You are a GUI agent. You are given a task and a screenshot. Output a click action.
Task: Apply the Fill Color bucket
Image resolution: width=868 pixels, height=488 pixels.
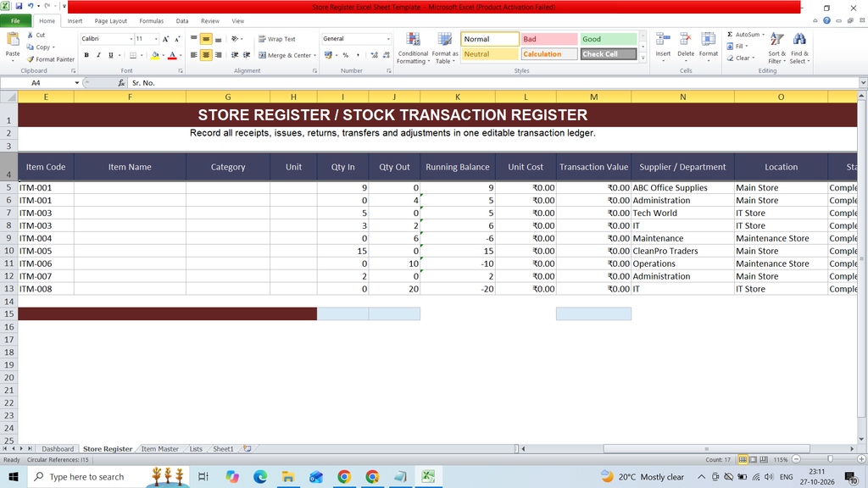(155, 55)
